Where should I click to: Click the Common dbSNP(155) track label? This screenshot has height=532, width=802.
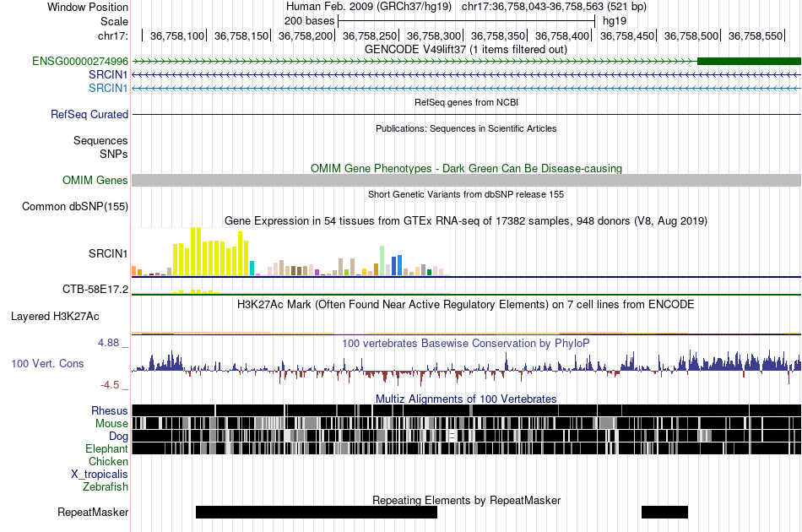(x=74, y=207)
